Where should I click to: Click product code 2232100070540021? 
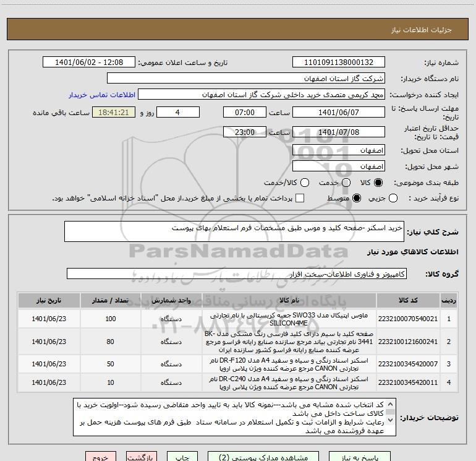coord(408,319)
